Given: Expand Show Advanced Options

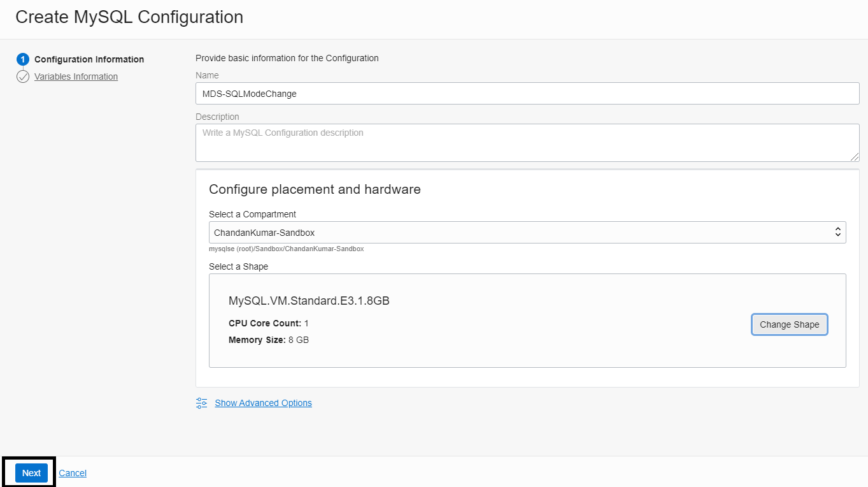Looking at the screenshot, I should pos(263,403).
